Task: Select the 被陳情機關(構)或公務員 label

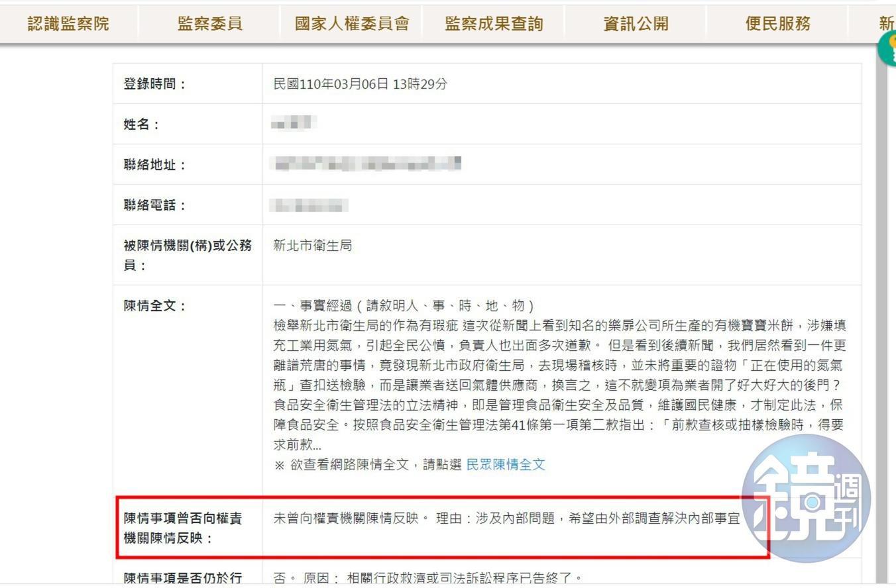Action: (188, 256)
